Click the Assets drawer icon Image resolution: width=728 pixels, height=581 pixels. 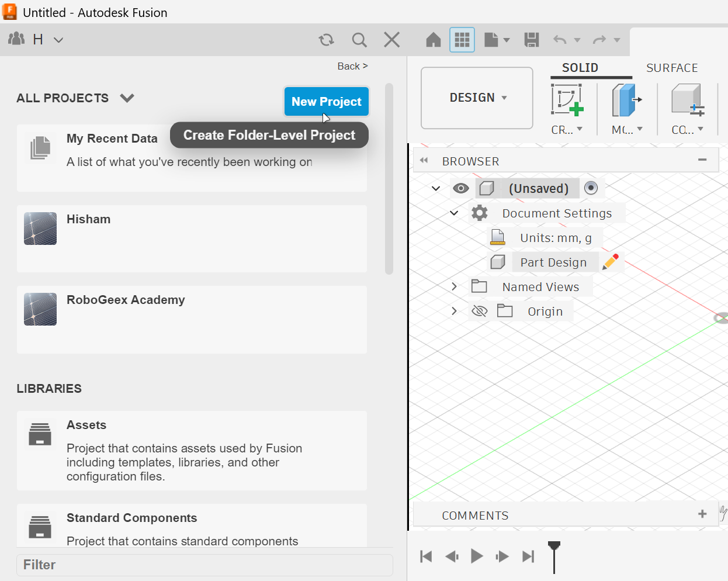point(40,434)
